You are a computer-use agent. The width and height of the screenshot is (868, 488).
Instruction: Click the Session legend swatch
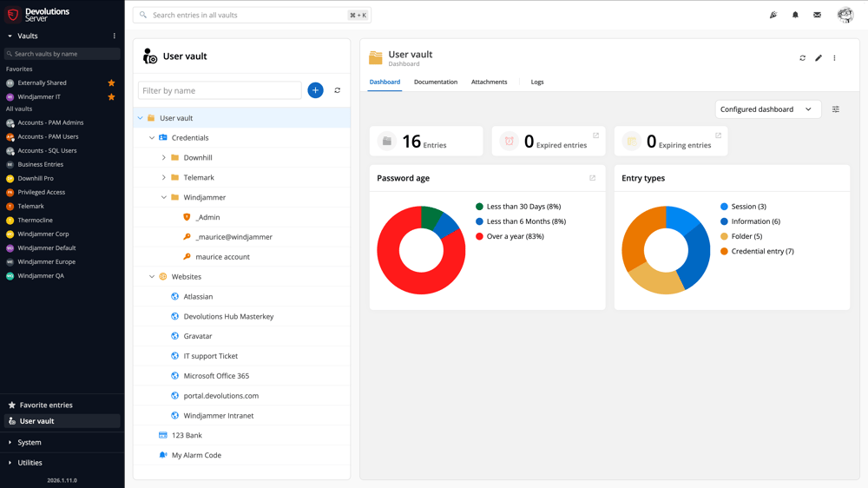(724, 207)
